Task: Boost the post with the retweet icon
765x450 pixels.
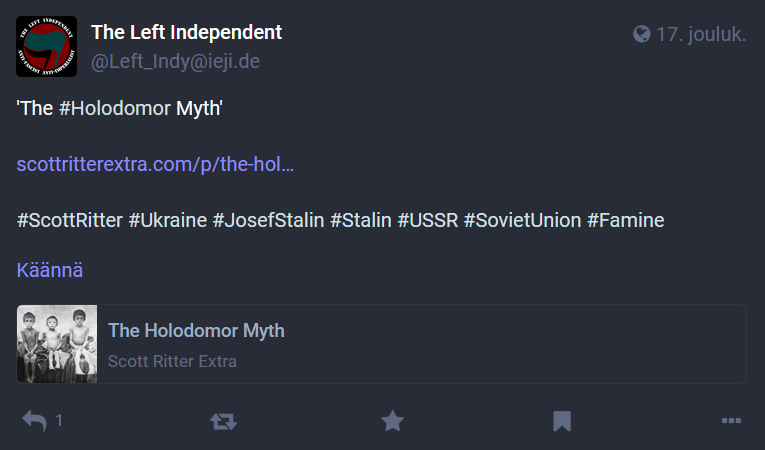Action: 223,422
